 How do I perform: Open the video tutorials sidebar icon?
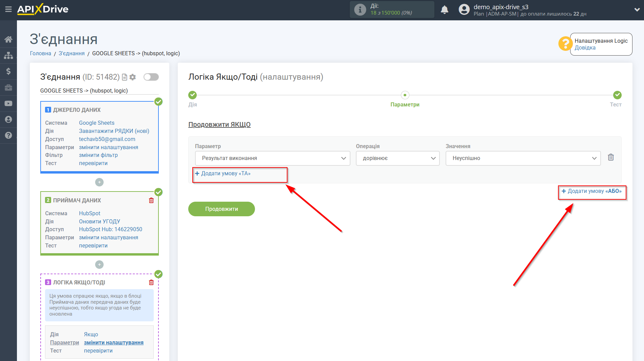(8, 103)
